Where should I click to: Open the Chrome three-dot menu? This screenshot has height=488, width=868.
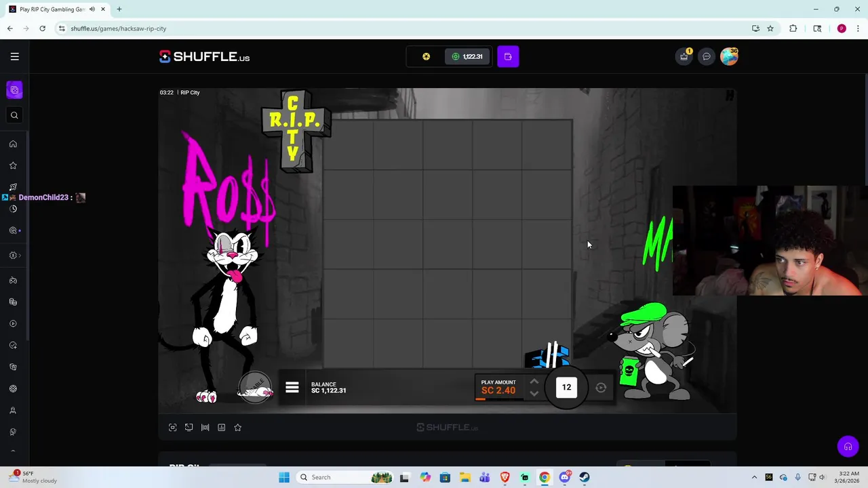point(858,28)
